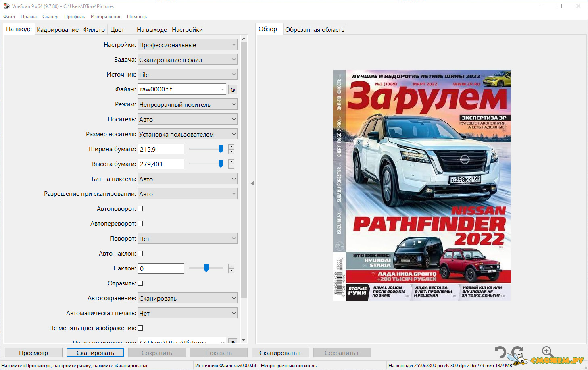This screenshot has width=588, height=370.
Task: Click the rotate left arrow icon
Action: pyautogui.click(x=500, y=353)
